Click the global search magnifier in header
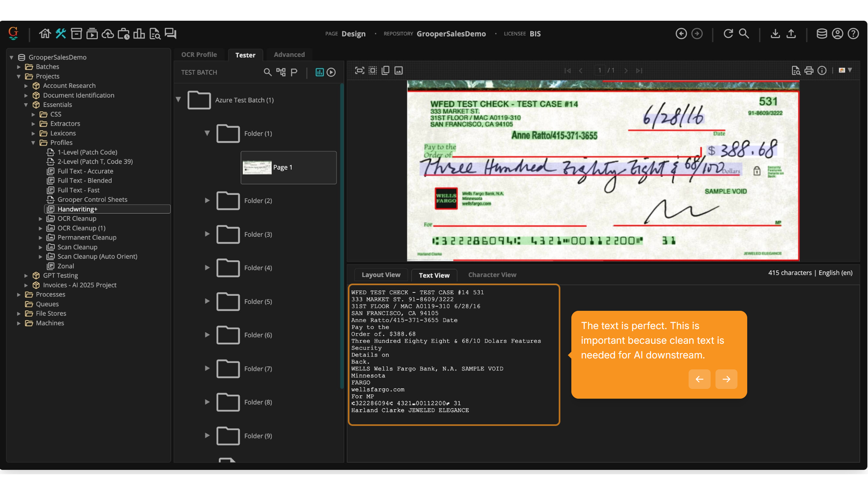 tap(744, 33)
